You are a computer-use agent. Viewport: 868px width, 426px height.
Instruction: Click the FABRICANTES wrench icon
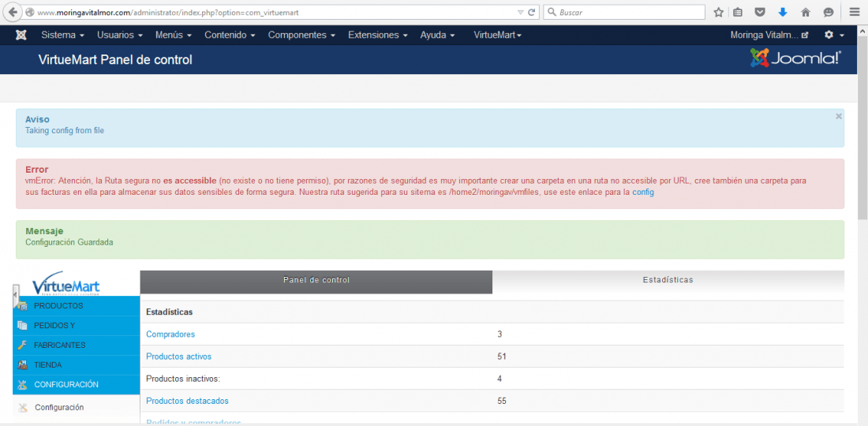coord(22,346)
